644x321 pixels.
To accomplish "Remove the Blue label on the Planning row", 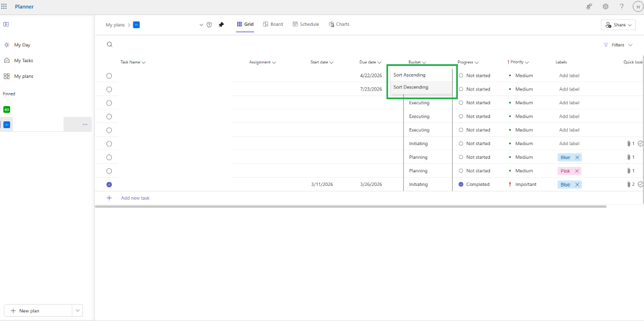I will [577, 158].
